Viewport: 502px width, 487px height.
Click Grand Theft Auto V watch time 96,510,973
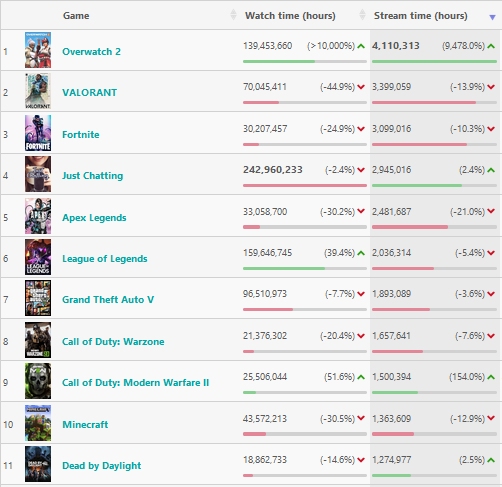coord(265,294)
